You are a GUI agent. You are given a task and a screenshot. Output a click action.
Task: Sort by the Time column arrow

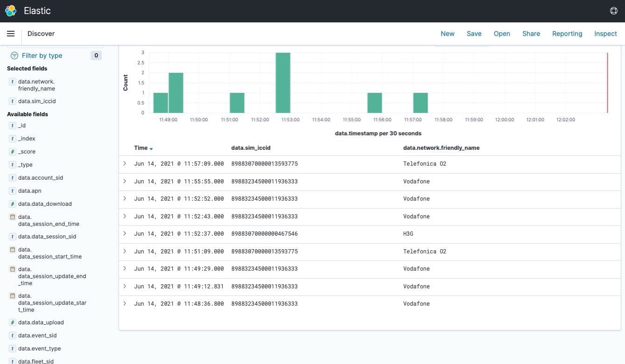[x=151, y=148]
